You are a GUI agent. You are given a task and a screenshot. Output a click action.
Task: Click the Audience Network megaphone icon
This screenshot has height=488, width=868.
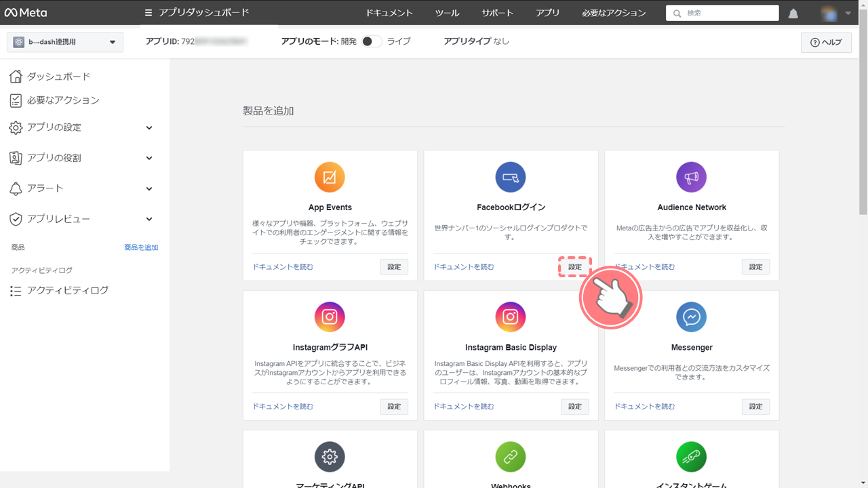click(691, 178)
